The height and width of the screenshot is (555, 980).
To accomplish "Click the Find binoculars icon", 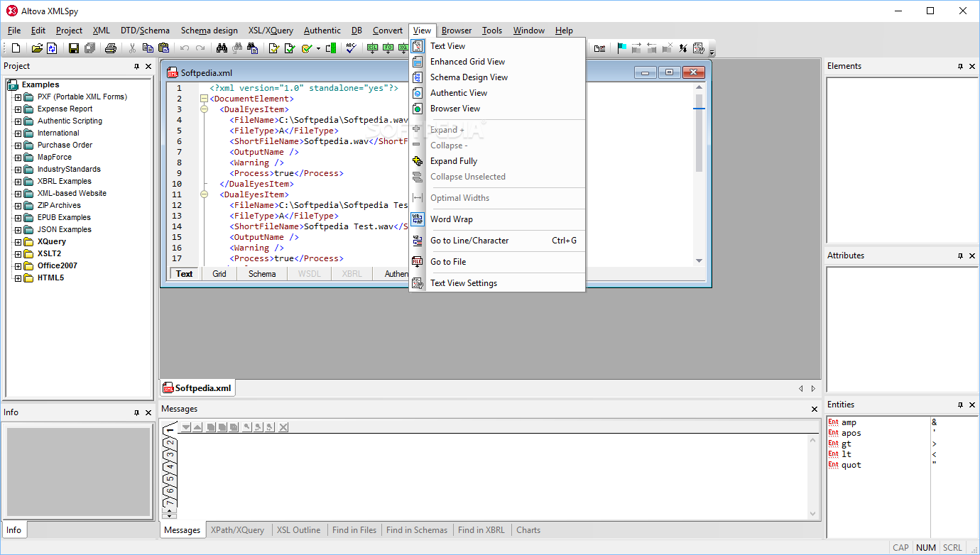I will [x=222, y=48].
